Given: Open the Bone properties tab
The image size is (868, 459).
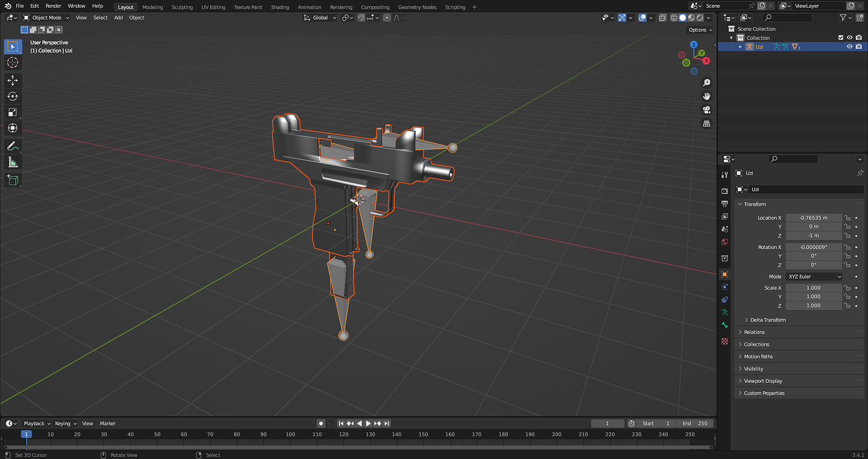Looking at the screenshot, I should (725, 325).
